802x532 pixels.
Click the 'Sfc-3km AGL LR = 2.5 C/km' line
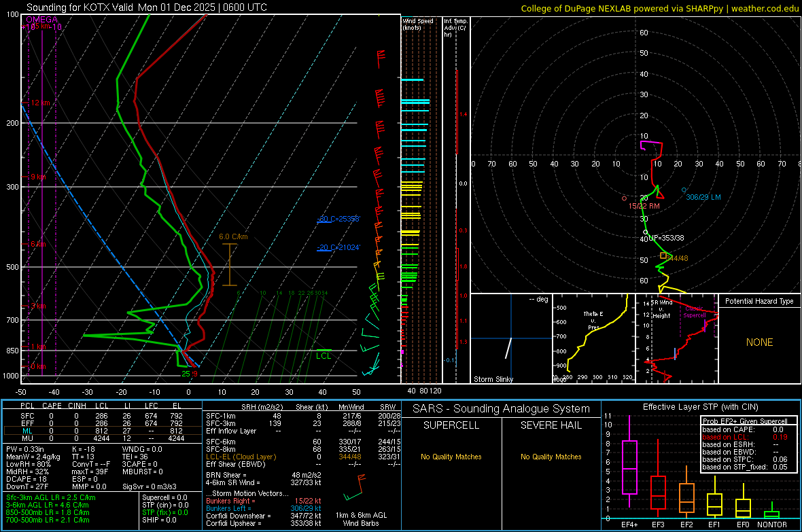[x=51, y=497]
